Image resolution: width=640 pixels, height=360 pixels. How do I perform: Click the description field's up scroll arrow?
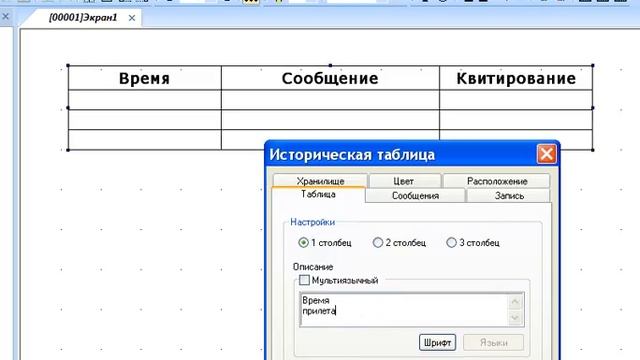[x=515, y=302]
